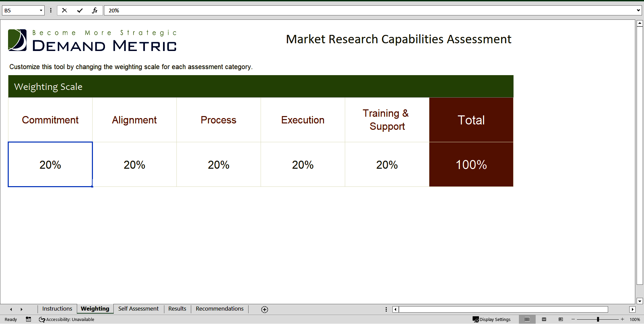Expand the formula bar with its chevron
644x324 pixels.
tap(638, 10)
